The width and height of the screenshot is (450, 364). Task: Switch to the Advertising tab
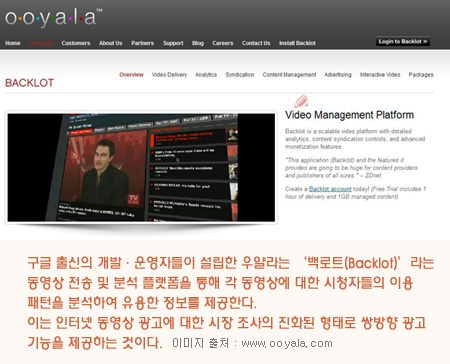pos(338,75)
